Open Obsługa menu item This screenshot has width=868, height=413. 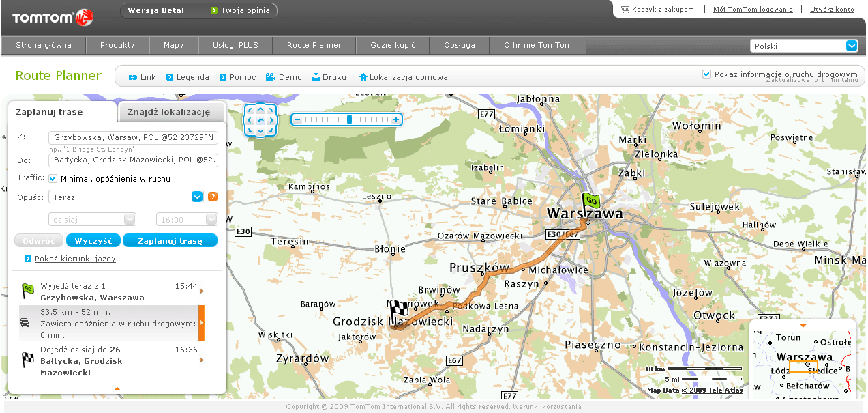click(x=460, y=45)
